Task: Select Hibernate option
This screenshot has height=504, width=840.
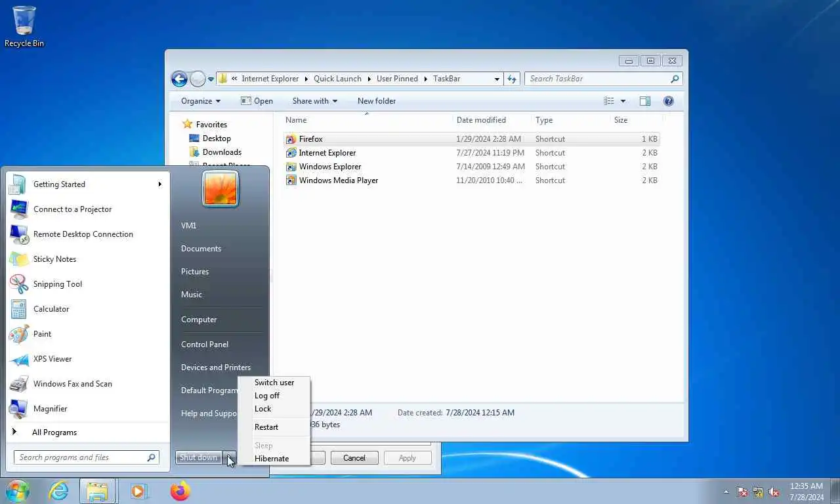Action: pyautogui.click(x=272, y=459)
